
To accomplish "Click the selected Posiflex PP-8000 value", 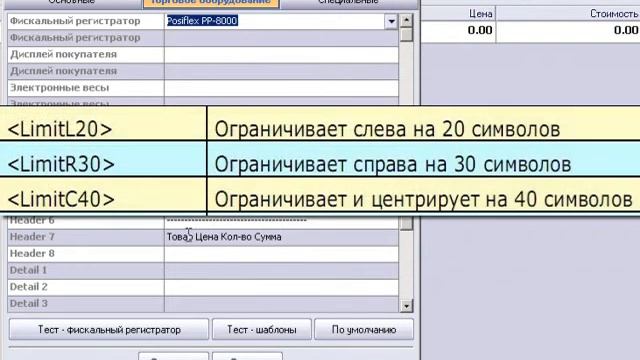I will click(x=202, y=21).
